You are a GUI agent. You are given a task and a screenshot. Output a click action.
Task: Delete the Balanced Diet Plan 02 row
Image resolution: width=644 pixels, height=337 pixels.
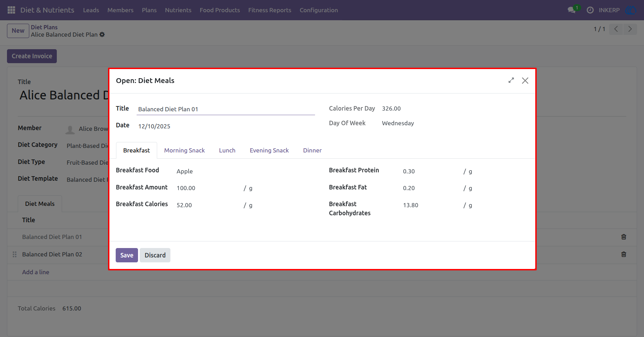coord(624,254)
